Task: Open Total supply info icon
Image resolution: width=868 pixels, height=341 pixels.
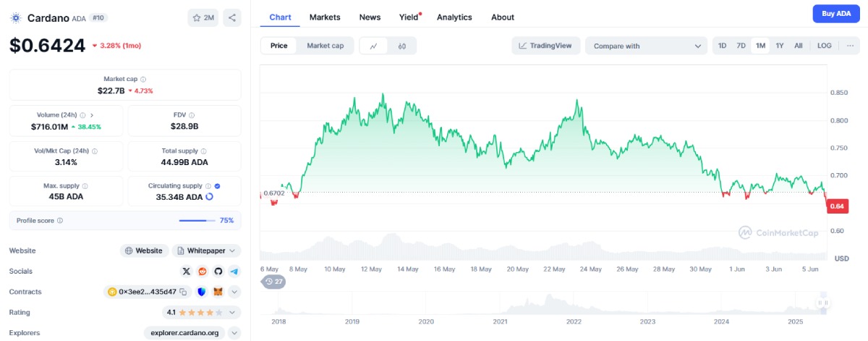Action: [x=204, y=151]
